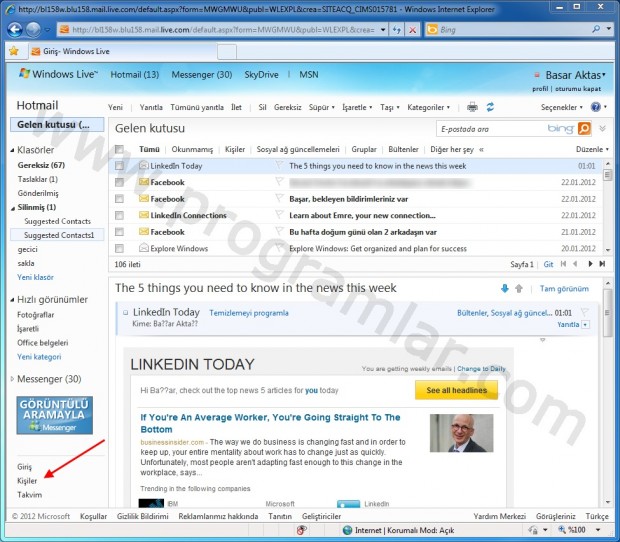Open the Düzenle sort dropdown
The width and height of the screenshot is (620, 542).
pyautogui.click(x=592, y=149)
